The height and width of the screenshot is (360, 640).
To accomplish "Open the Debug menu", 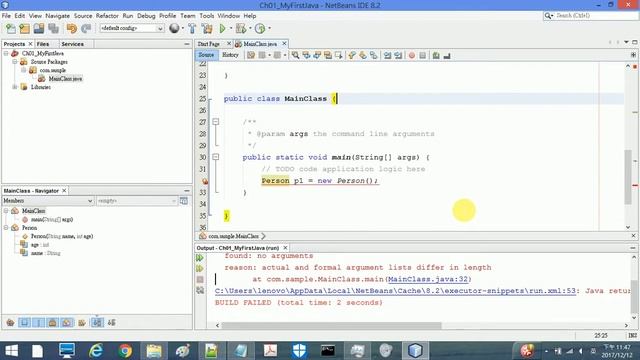I will pos(146,16).
